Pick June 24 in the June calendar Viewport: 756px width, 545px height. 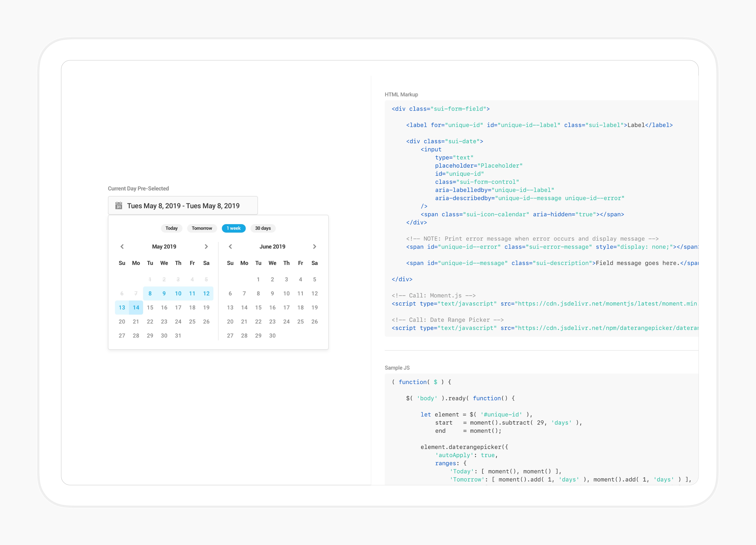pos(286,322)
